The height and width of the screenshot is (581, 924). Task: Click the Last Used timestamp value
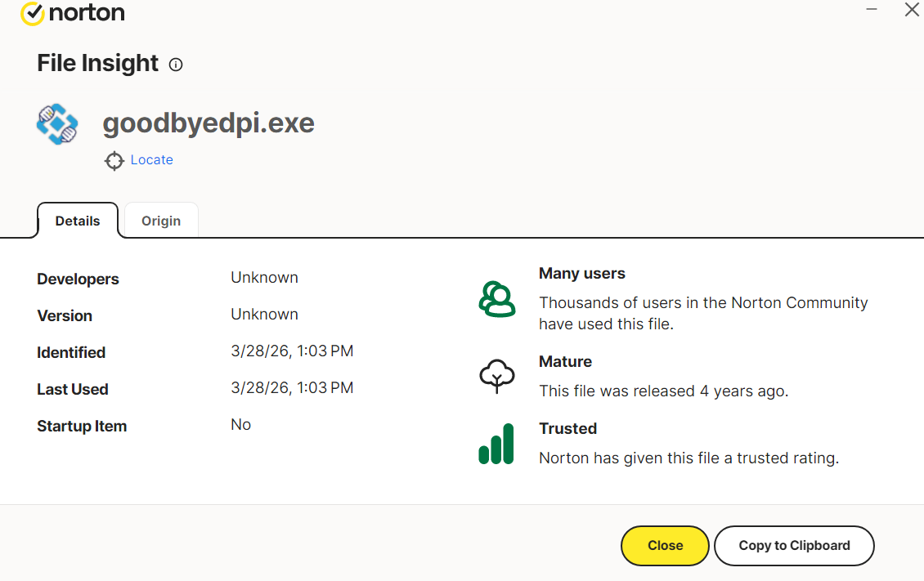coord(292,388)
